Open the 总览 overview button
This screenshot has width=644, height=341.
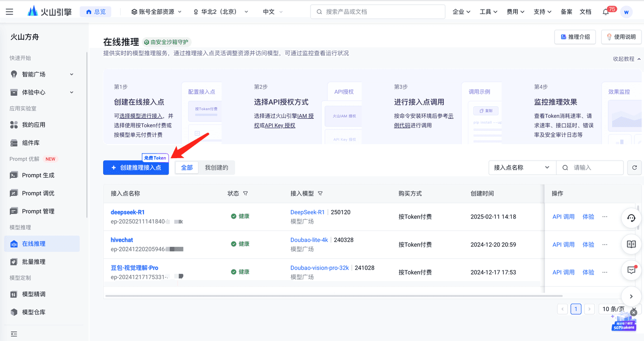coord(96,12)
